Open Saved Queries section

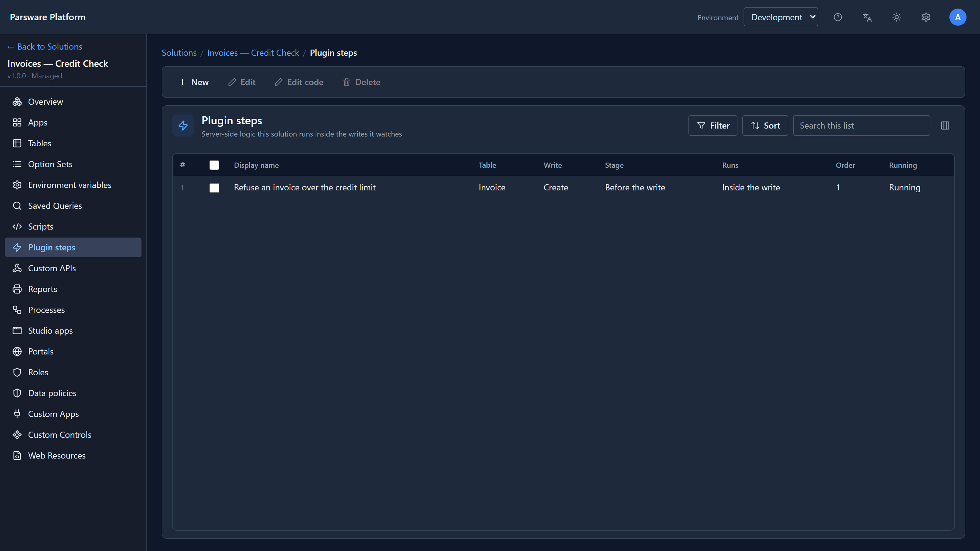click(x=73, y=206)
